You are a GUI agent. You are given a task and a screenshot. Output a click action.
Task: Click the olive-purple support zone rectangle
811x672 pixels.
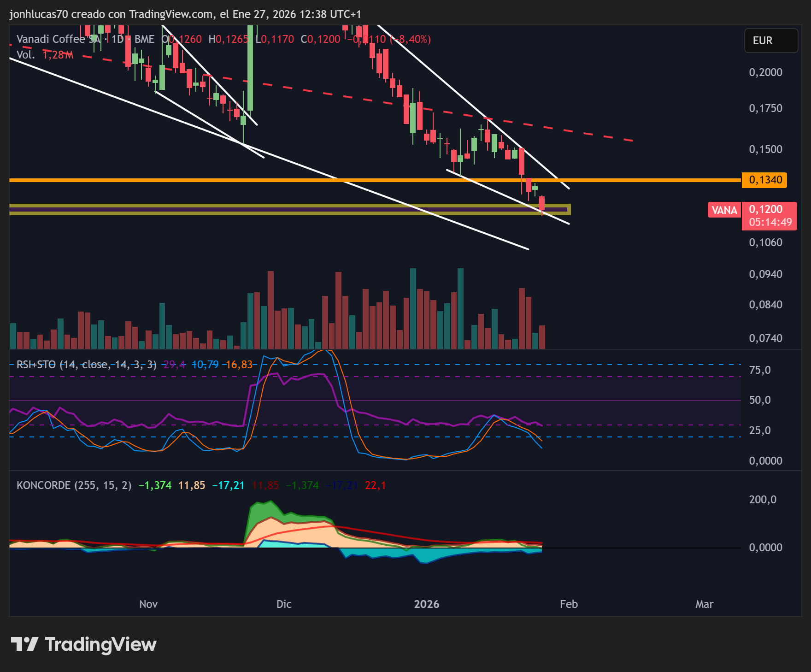(x=290, y=209)
